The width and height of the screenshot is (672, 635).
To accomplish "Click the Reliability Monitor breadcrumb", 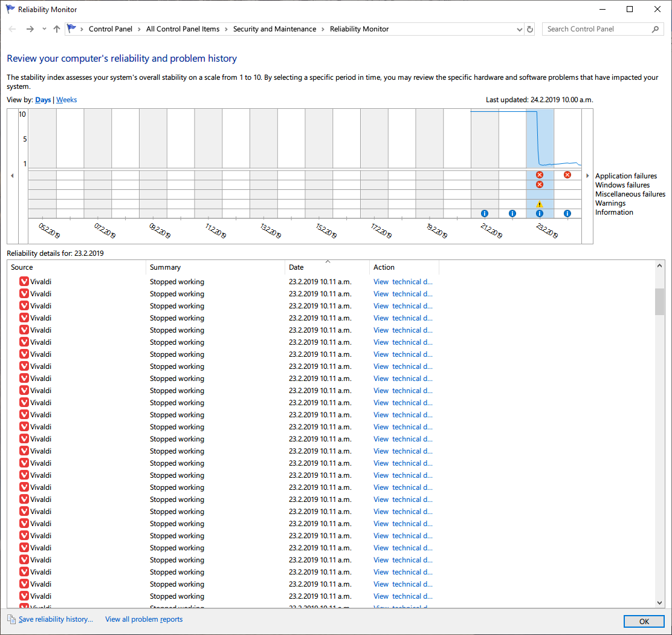I will (359, 29).
